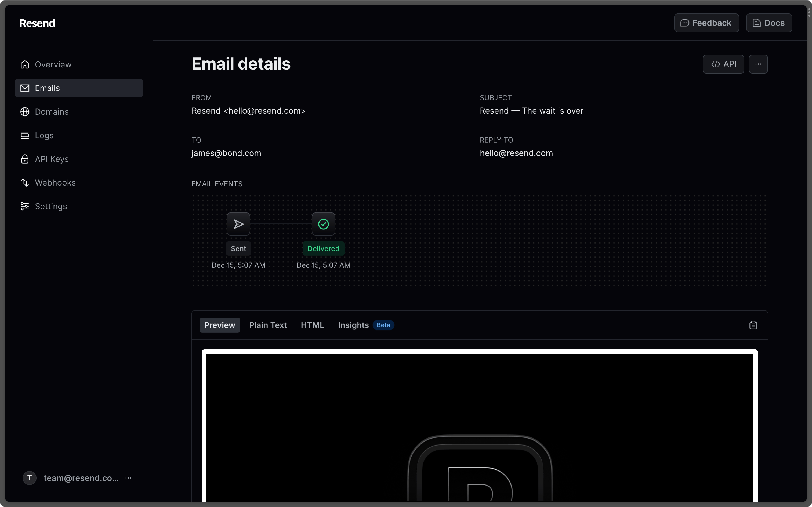Image resolution: width=812 pixels, height=507 pixels.
Task: Click the T account avatar
Action: click(x=30, y=478)
